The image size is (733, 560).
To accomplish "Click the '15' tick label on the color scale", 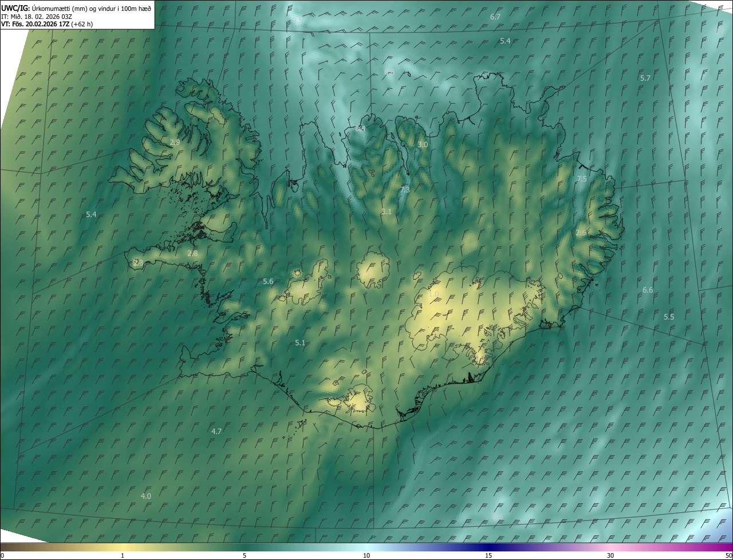I will click(488, 556).
